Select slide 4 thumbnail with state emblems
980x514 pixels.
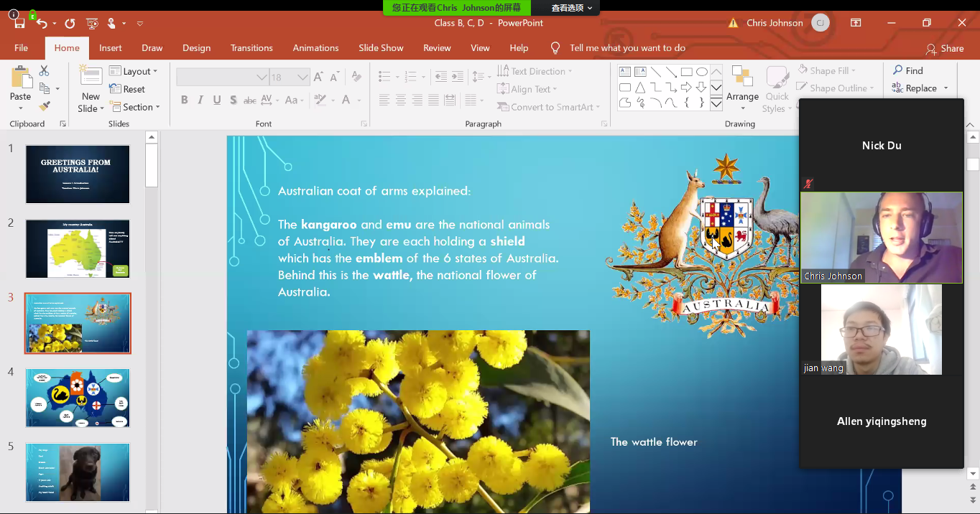(78, 398)
